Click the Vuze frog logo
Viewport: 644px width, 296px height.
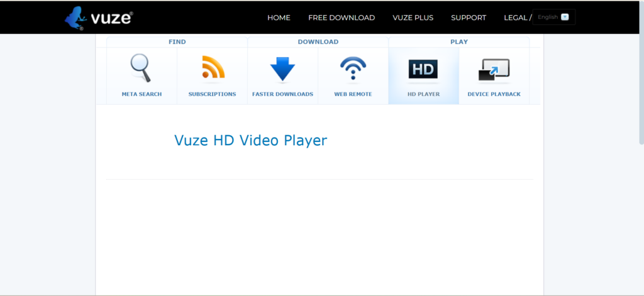click(x=99, y=18)
